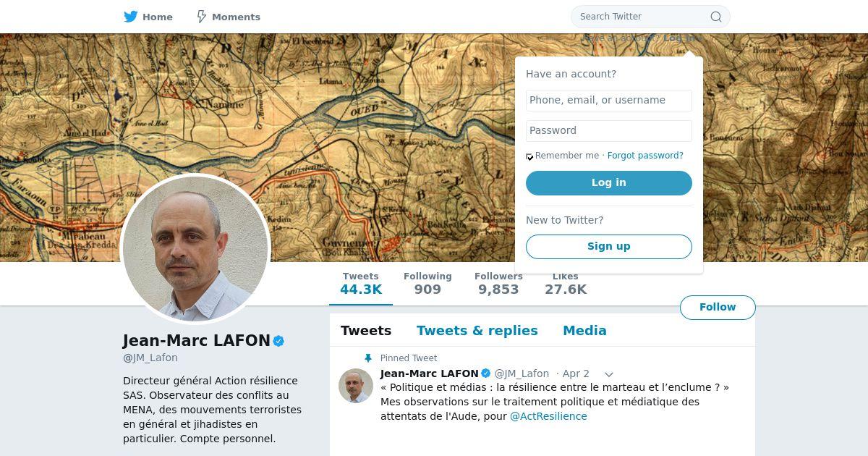View the Followers count list
868x456 pixels.
coord(498,284)
